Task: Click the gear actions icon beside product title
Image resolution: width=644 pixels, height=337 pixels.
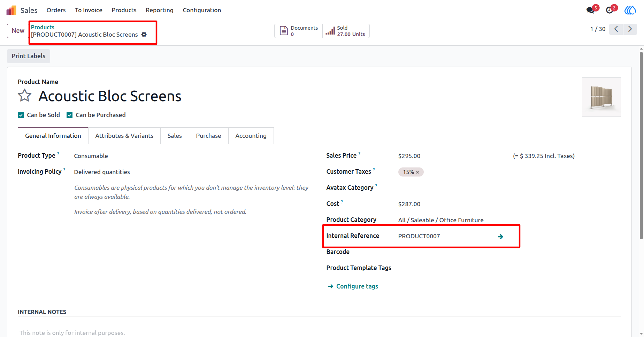Action: [x=144, y=35]
